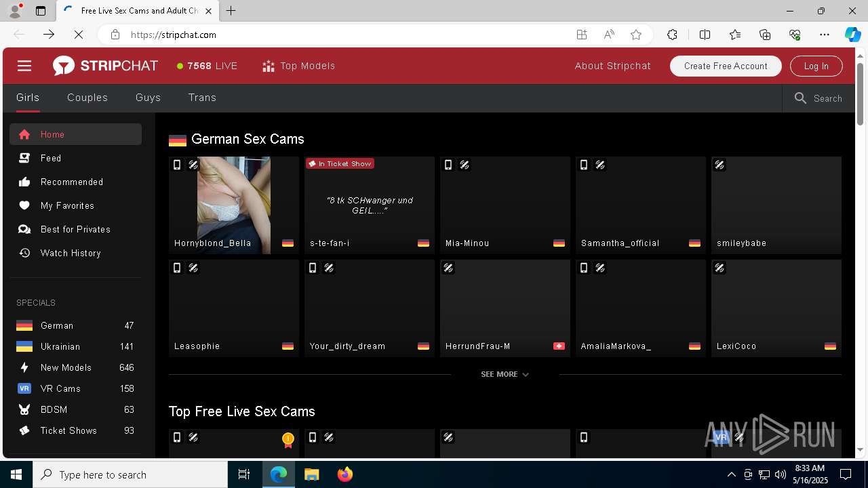The image size is (868, 488).
Task: Click the Stripchat logo
Action: coord(105,66)
